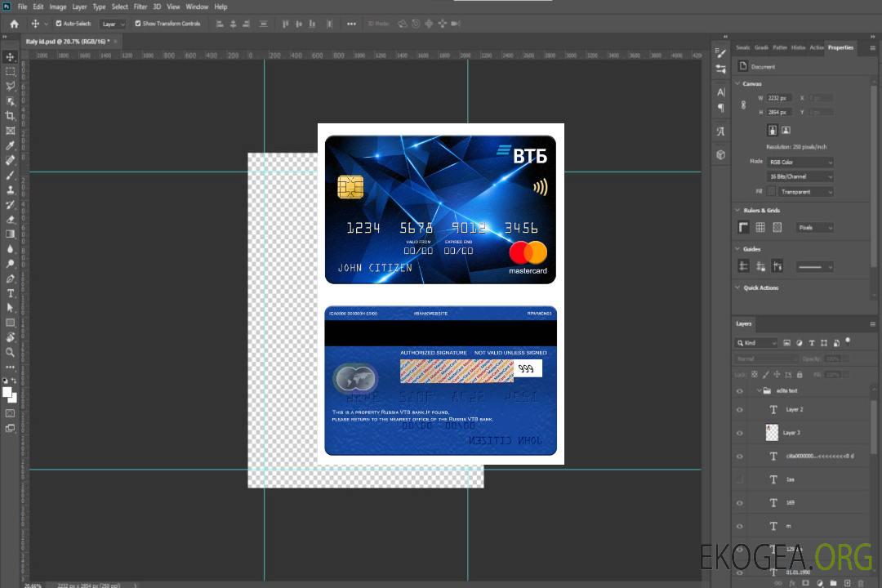Switch to the Properties tab
The width and height of the screenshot is (882, 588).
[x=840, y=47]
